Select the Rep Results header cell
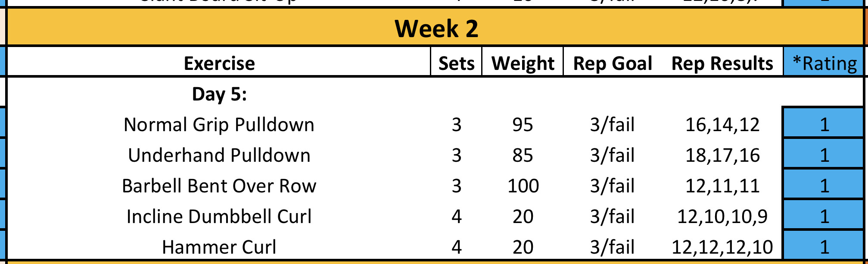The image size is (868, 264). click(722, 63)
